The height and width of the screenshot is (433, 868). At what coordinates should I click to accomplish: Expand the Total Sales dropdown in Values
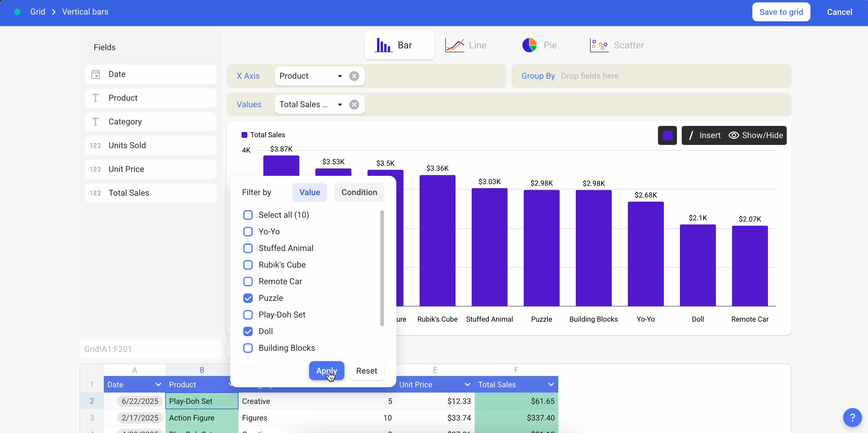point(340,105)
